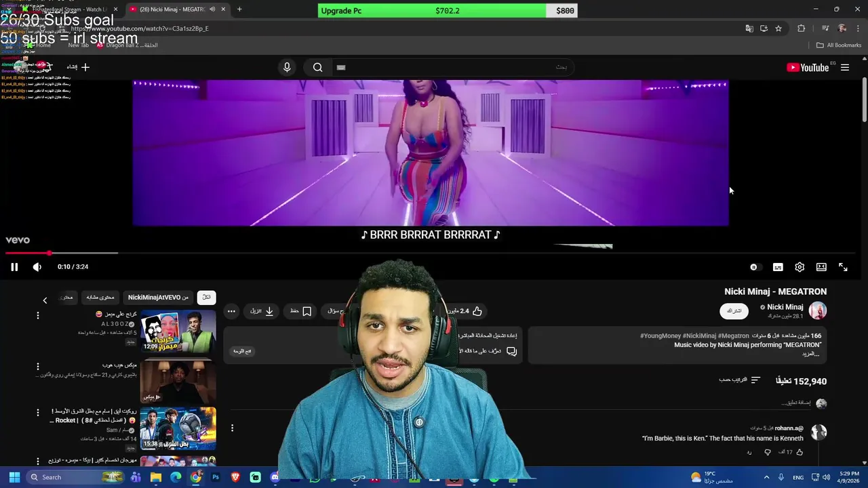Select the All filter chip
868x488 pixels.
206,297
